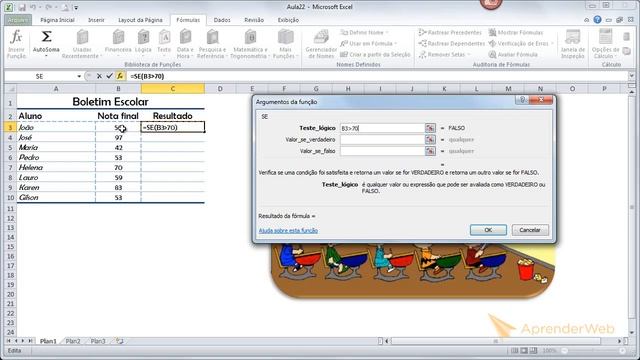The image size is (640, 360).
Task: Click Remover Setas
Action: (444, 54)
